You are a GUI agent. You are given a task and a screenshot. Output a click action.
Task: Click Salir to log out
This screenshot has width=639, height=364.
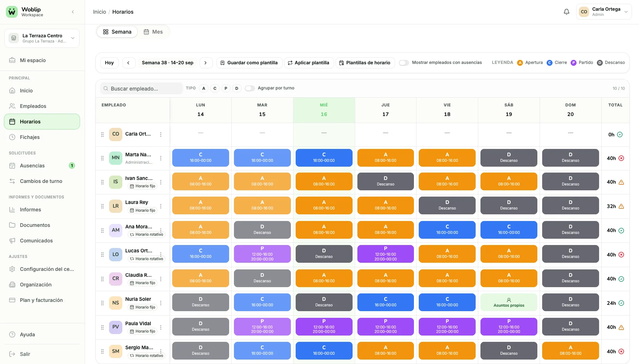[42, 354]
